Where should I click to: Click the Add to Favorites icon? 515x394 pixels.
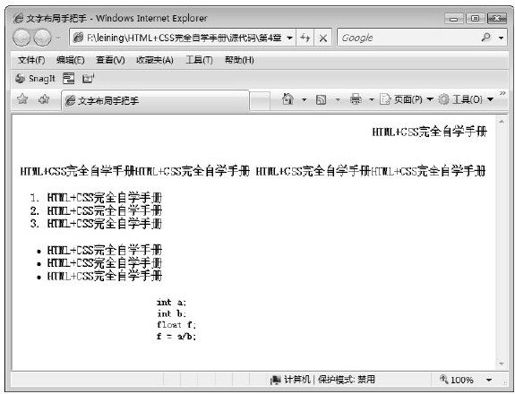(x=44, y=99)
